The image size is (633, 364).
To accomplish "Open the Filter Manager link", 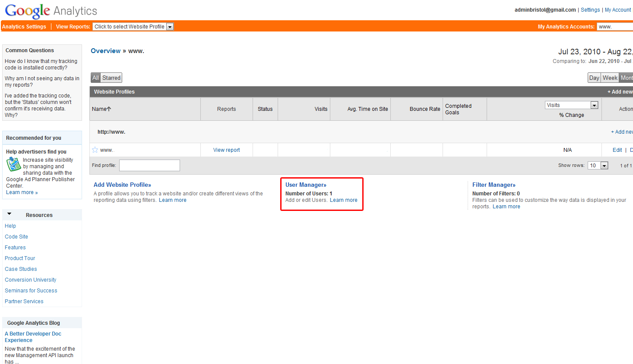I will [x=494, y=185].
